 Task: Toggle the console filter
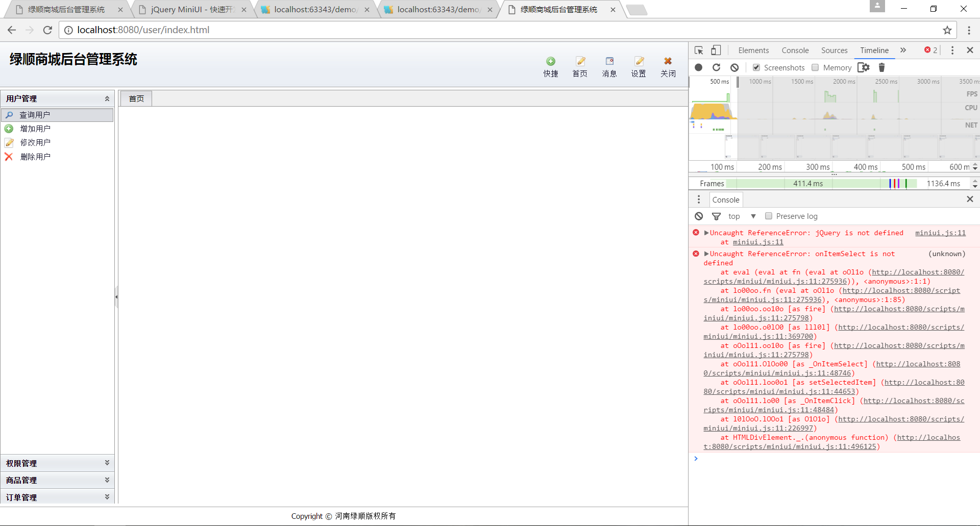point(717,216)
